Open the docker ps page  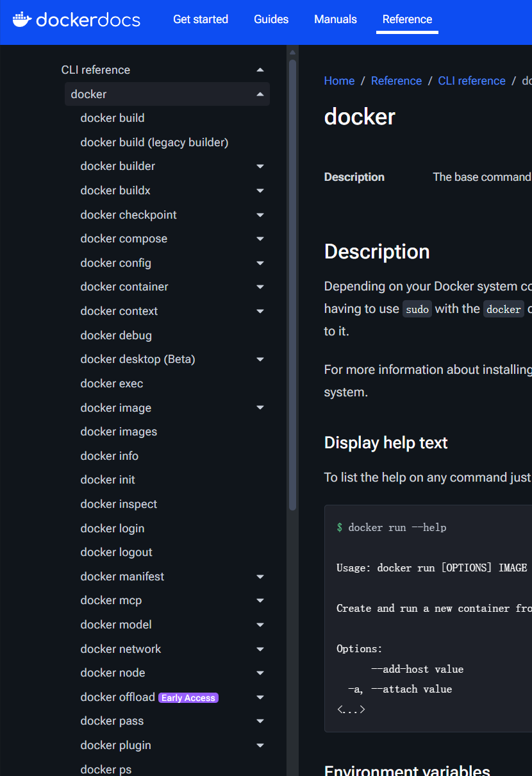point(106,769)
